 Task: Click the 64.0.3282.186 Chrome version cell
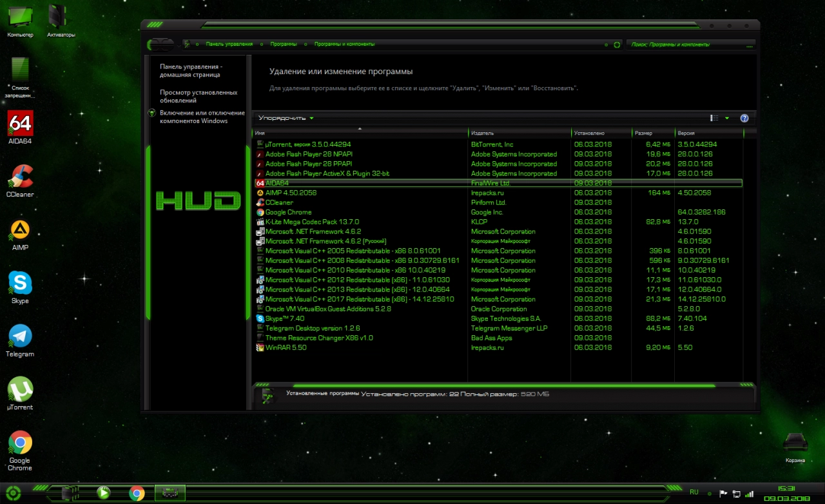[x=701, y=212]
